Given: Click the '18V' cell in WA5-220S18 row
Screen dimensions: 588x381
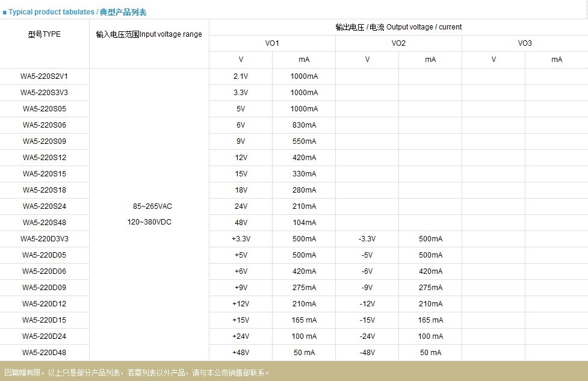Looking at the screenshot, I should pos(241,190).
